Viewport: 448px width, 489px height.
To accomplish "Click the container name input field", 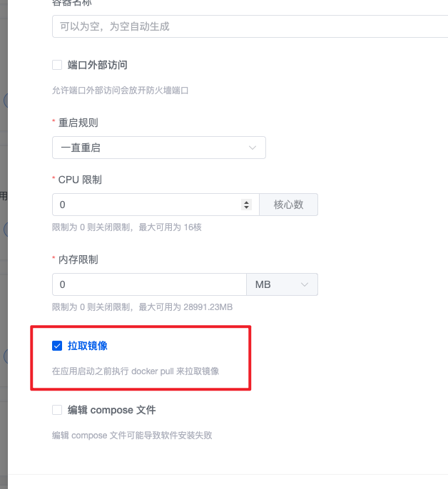I will (x=250, y=26).
